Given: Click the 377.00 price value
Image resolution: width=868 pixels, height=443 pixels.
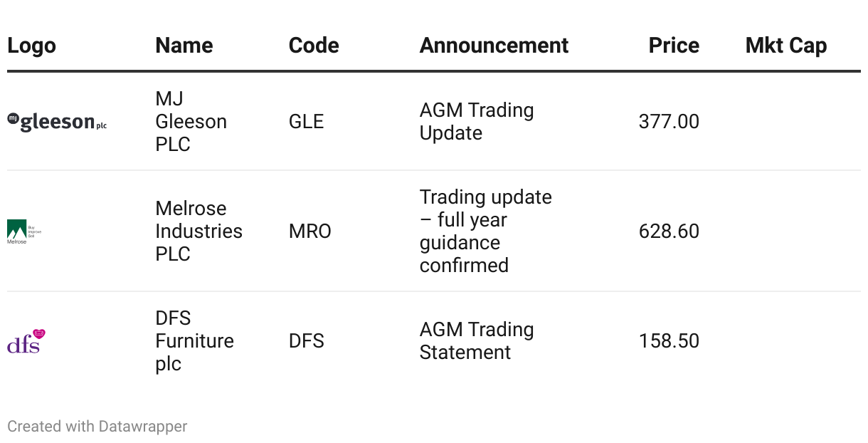Looking at the screenshot, I should (x=669, y=122).
